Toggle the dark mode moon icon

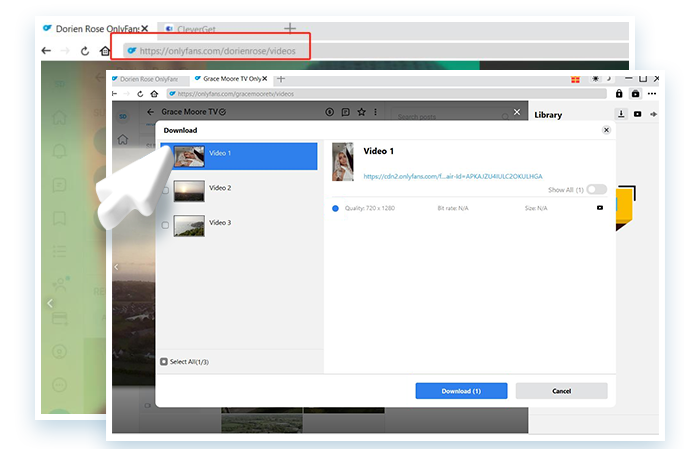coord(608,79)
